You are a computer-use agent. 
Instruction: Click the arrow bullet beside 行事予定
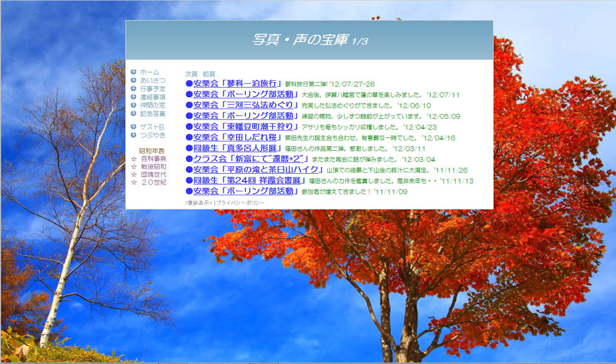pyautogui.click(x=133, y=88)
